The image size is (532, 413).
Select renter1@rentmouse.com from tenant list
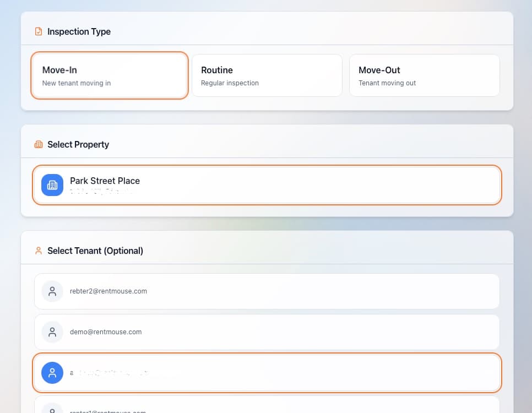tap(267, 410)
